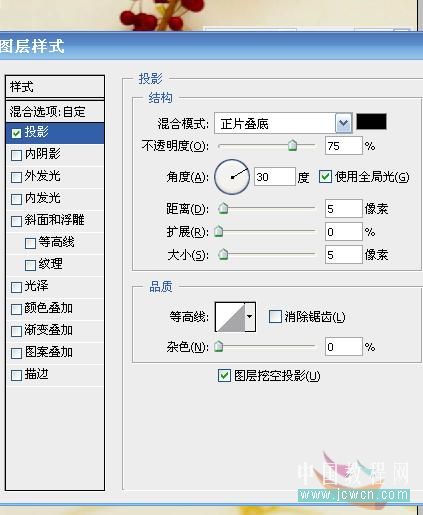This screenshot has height=515, width=423.
Task: Enable the 颜色叠加 color overlay checkbox
Action: coord(16,309)
